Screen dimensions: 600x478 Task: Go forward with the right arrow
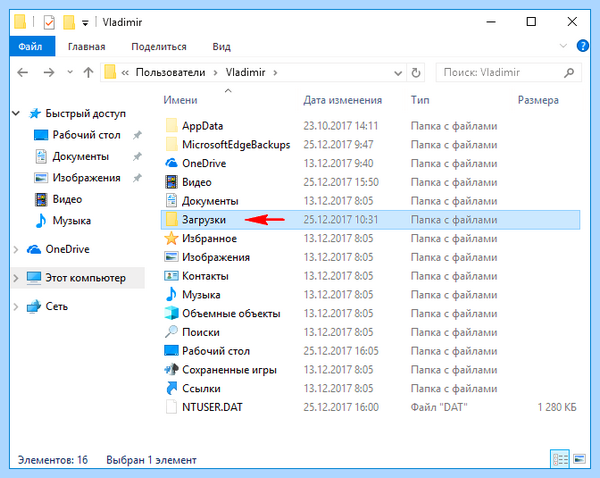49,72
